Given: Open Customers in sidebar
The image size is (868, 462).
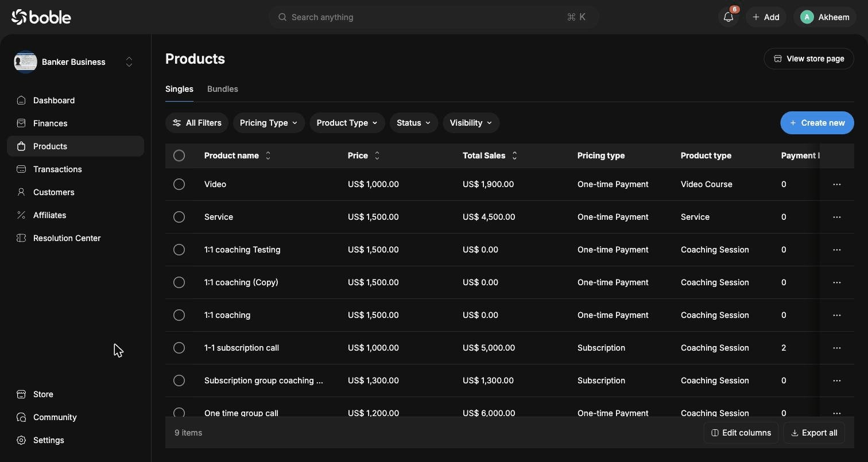Looking at the screenshot, I should tap(75, 192).
